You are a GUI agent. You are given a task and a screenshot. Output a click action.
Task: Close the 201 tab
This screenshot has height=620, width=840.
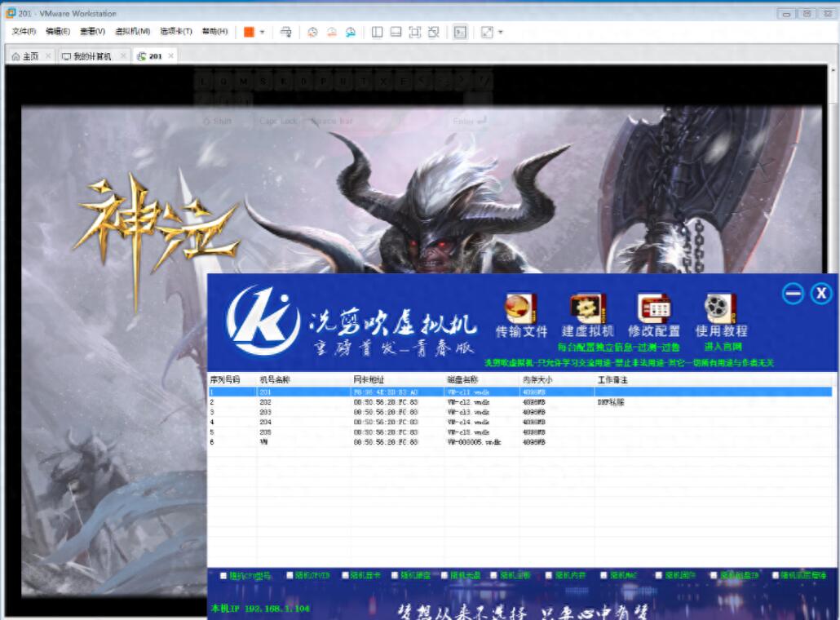click(171, 55)
